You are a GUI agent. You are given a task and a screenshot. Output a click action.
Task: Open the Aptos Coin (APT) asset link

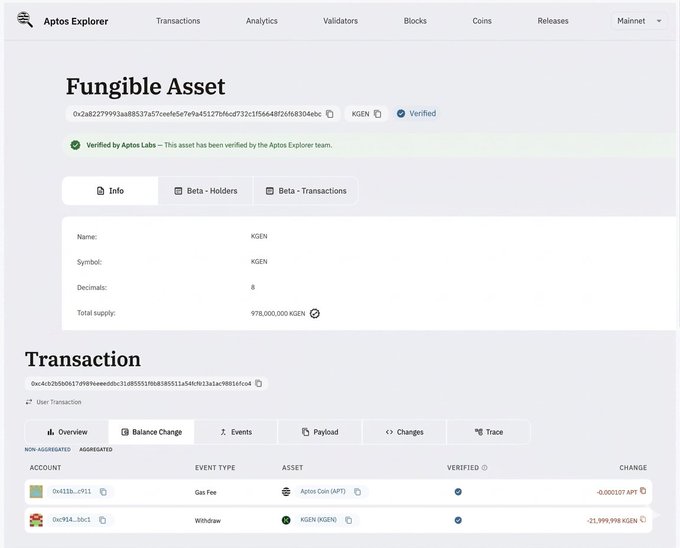click(x=323, y=492)
